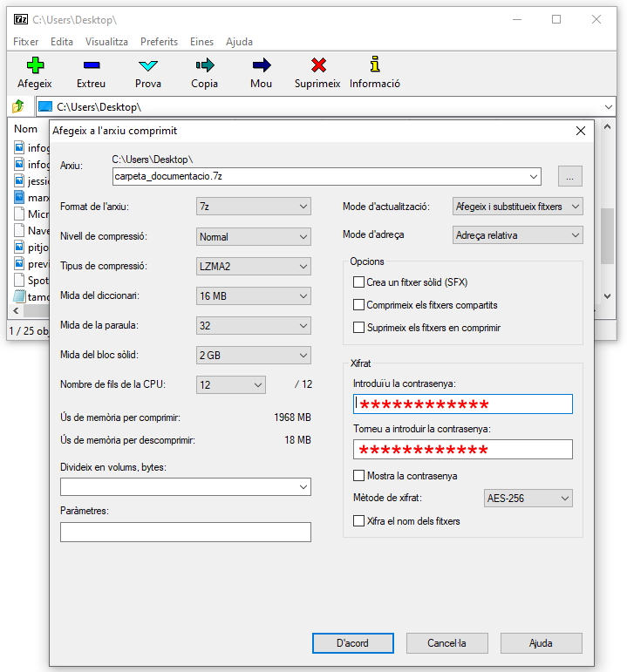627x672 pixels.
Task: Enable Crea un fitxer sòlid (SFX)
Action: [x=358, y=282]
